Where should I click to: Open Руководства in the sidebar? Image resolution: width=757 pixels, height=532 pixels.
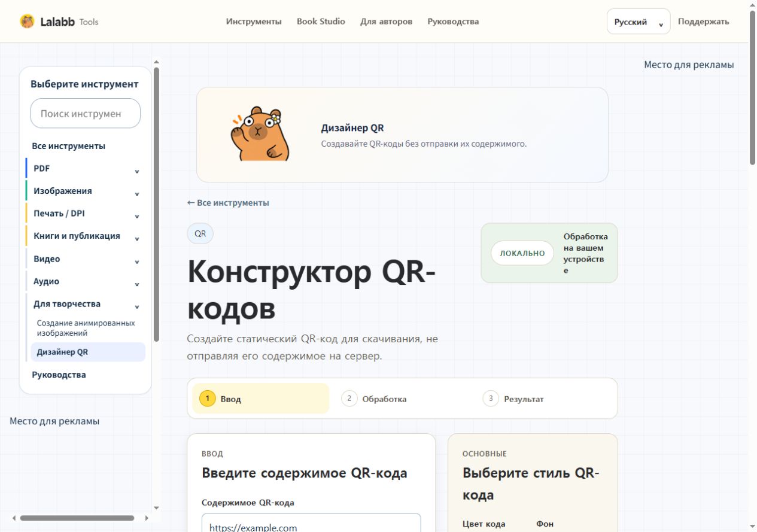59,375
